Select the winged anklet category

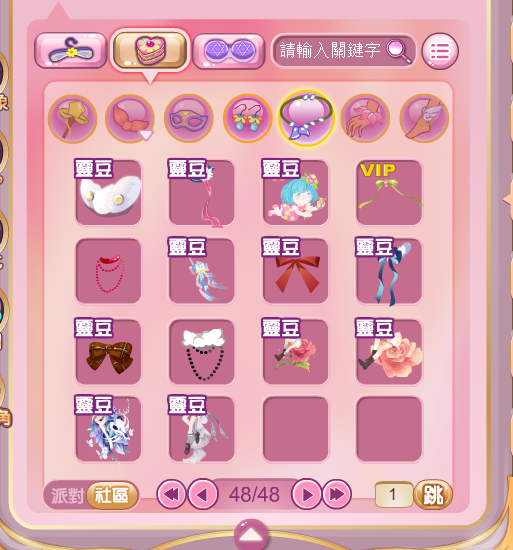point(424,118)
